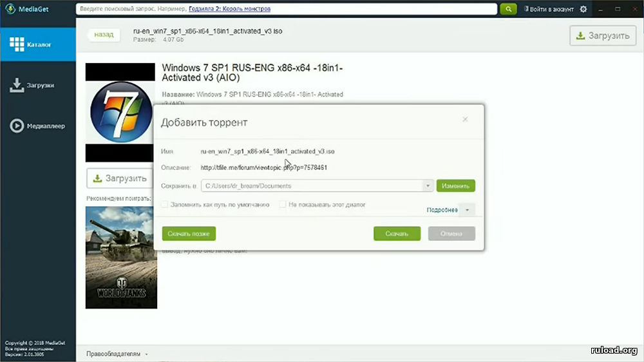This screenshot has height=362, width=644.
Task: Enable Запомнить как путь по умолчанию checkbox
Action: (165, 204)
